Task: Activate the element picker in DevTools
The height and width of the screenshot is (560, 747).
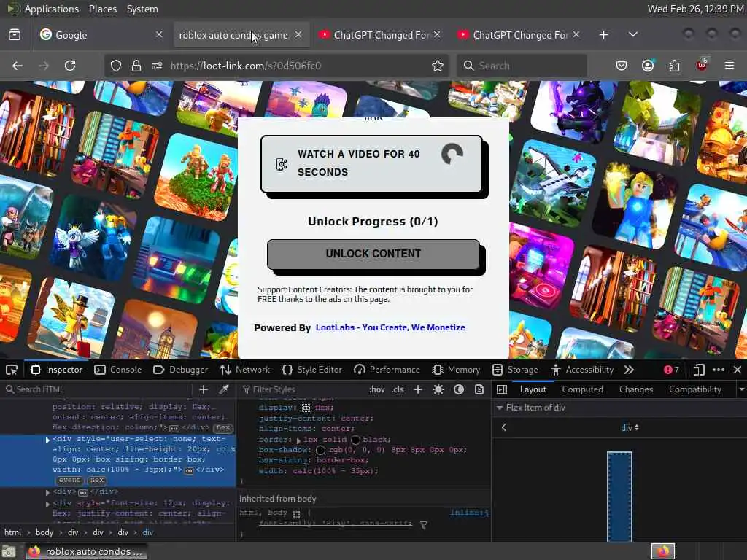Action: click(12, 370)
